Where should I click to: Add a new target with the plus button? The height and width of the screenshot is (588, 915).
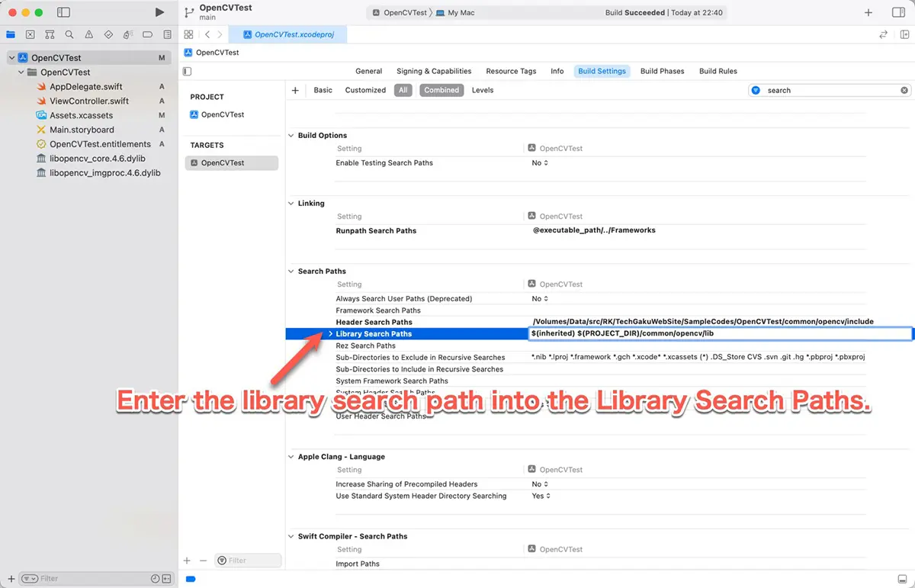[187, 560]
